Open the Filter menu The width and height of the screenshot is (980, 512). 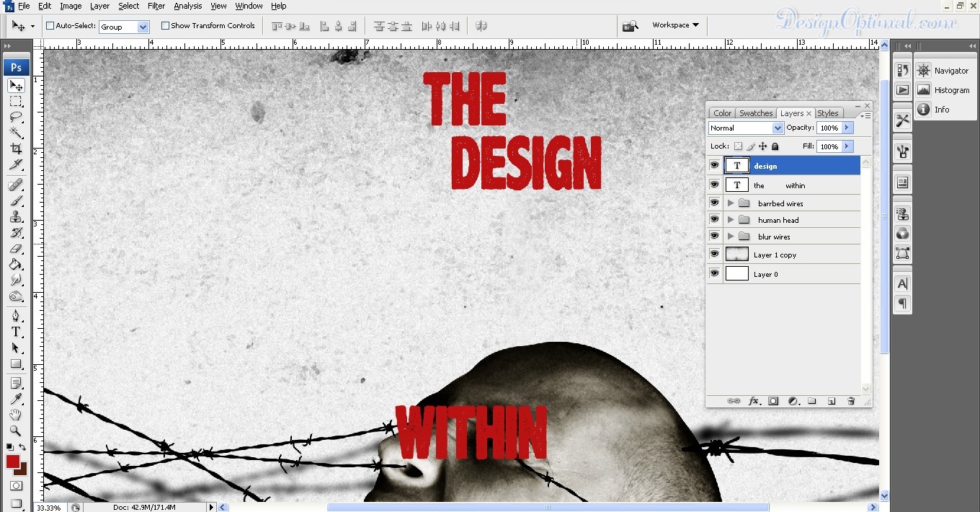pos(156,6)
